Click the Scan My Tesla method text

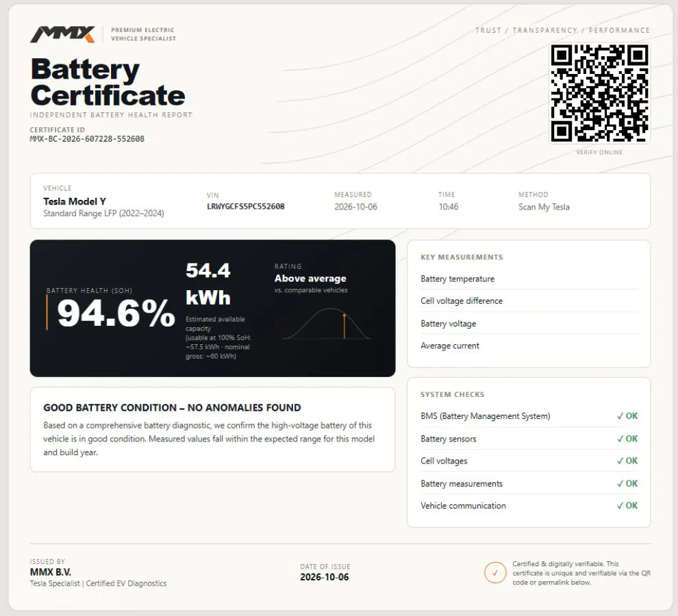(544, 207)
